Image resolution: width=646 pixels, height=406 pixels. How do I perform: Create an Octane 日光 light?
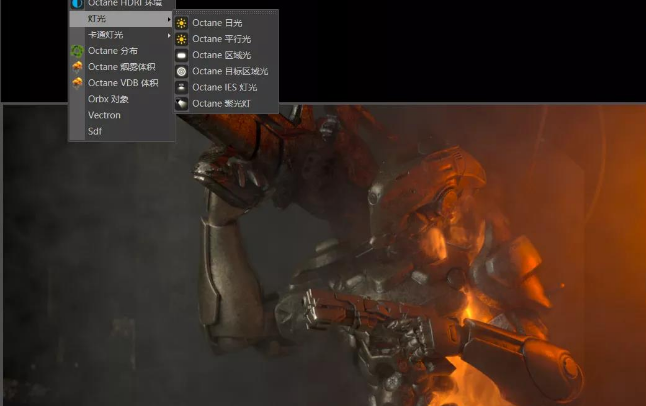click(226, 23)
